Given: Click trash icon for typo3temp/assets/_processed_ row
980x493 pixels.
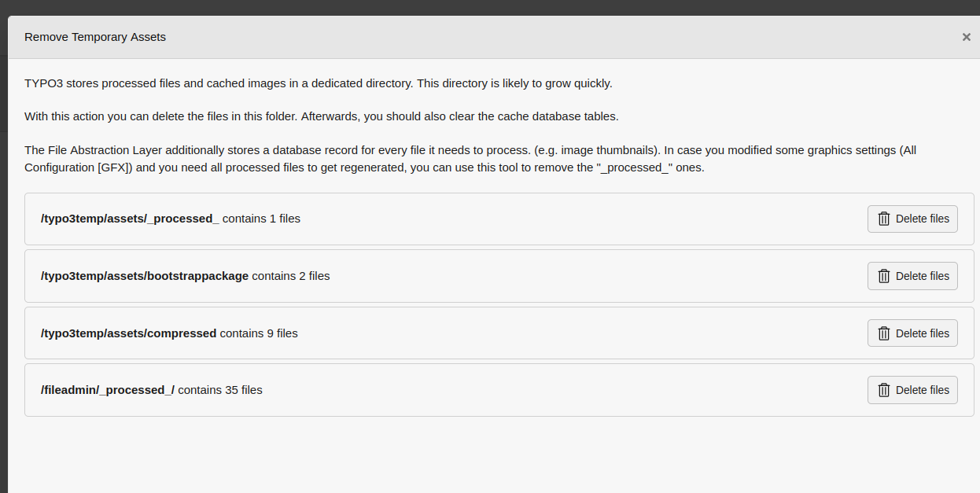Looking at the screenshot, I should tap(884, 219).
